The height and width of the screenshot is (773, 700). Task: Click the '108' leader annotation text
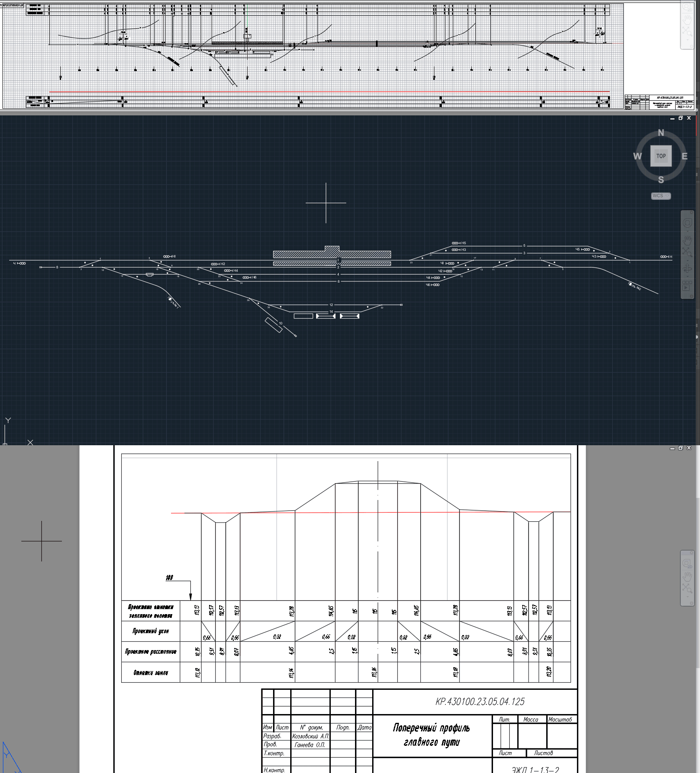169,577
